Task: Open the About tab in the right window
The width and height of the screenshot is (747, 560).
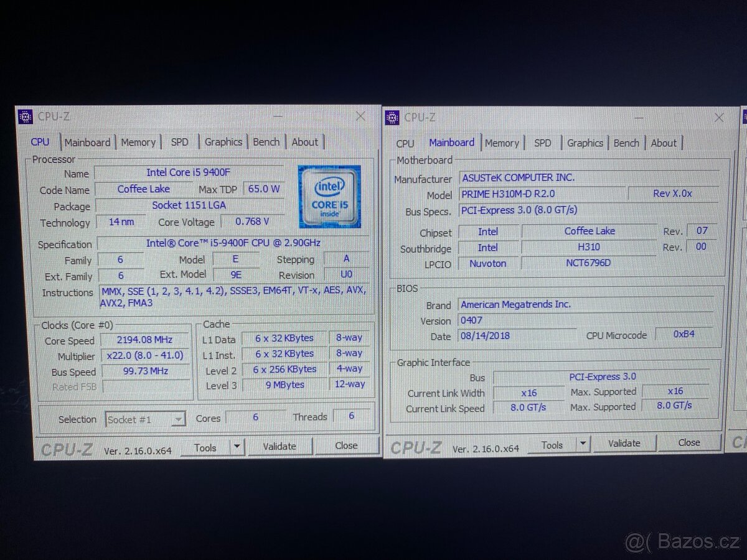Action: [x=664, y=143]
